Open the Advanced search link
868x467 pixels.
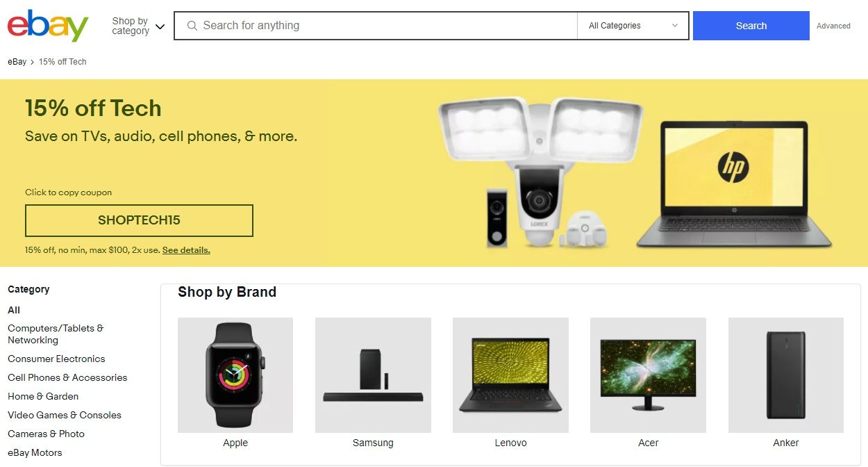833,26
